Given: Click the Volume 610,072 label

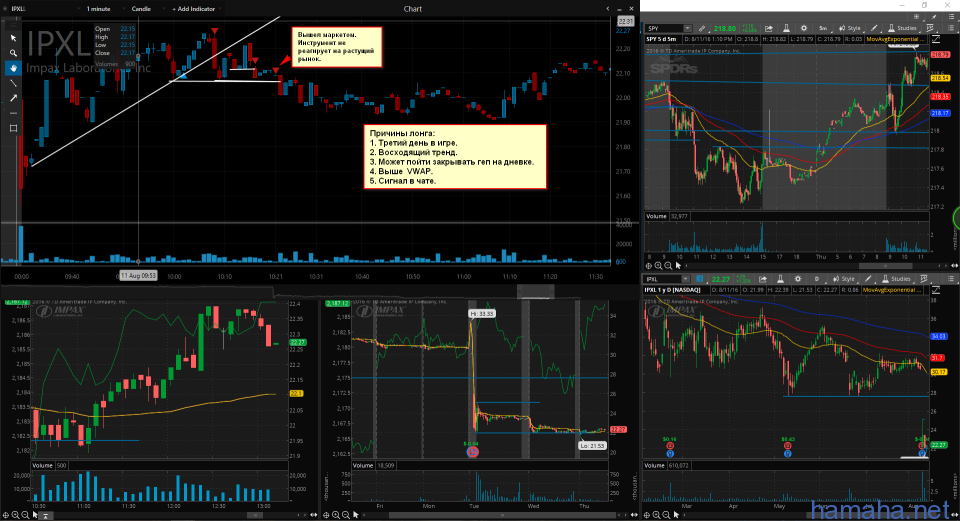Looking at the screenshot, I should pyautogui.click(x=667, y=465).
